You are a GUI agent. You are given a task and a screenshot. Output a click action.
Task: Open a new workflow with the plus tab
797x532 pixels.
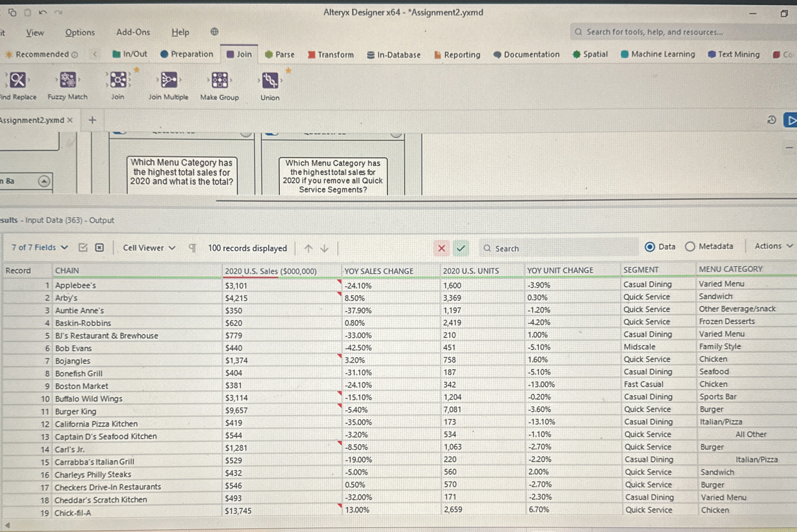pos(92,119)
